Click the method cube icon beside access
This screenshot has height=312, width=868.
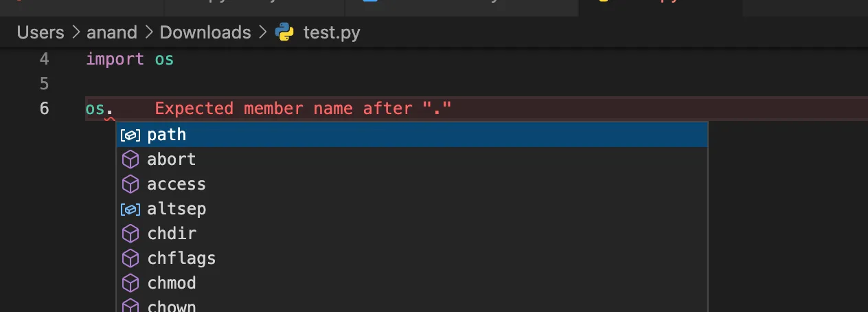pos(130,184)
